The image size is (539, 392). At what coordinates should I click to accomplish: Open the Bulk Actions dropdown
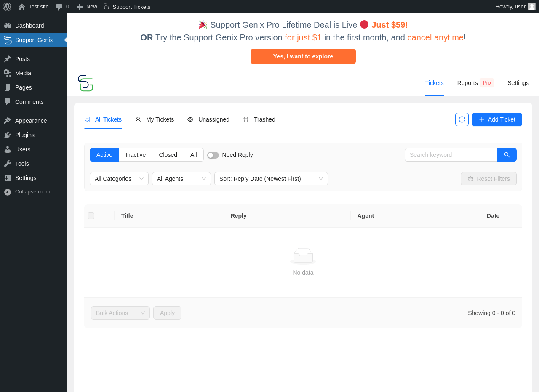click(x=120, y=313)
